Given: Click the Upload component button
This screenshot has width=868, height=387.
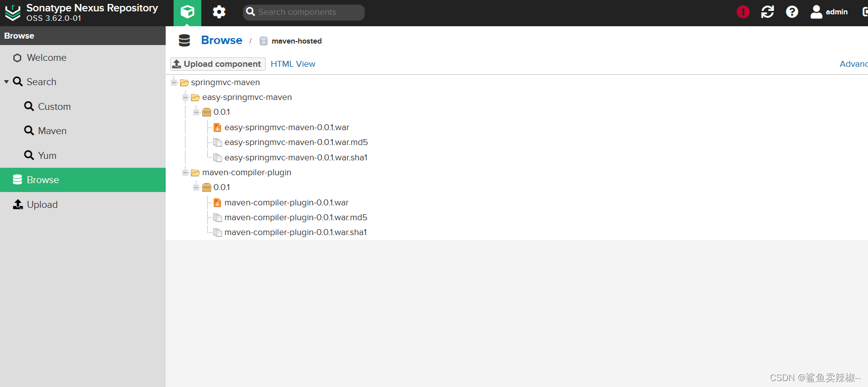Looking at the screenshot, I should tap(218, 64).
